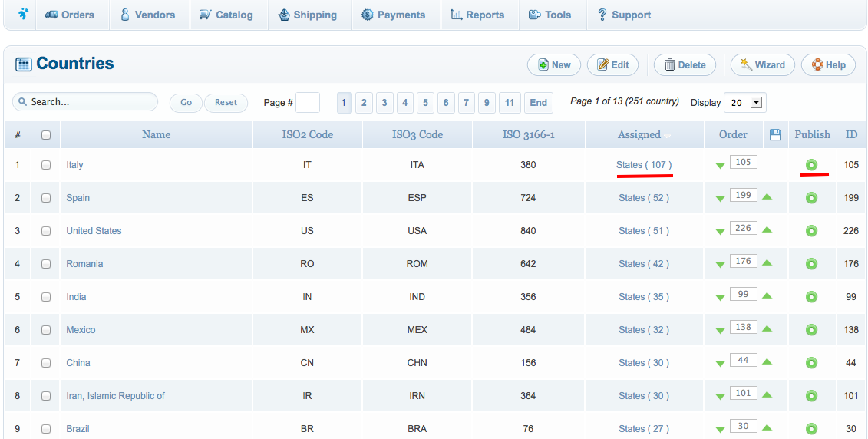This screenshot has height=439, width=868.
Task: Launch the Wizard button
Action: [763, 64]
